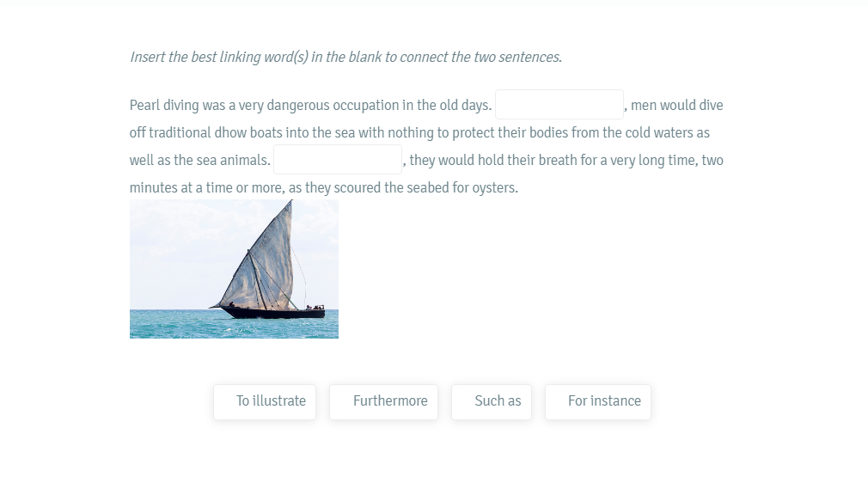Click the blank after 'old days.'
The height and width of the screenshot is (495, 868).
559,105
